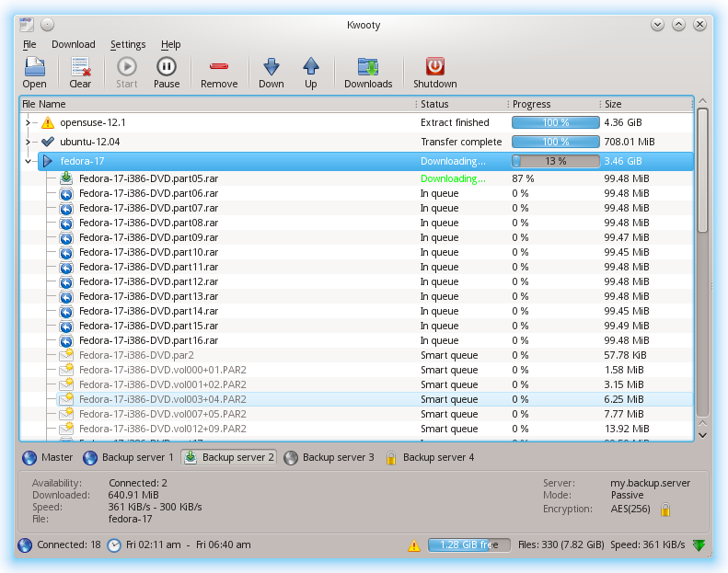
Task: Open the Settings menu
Action: pos(128,44)
